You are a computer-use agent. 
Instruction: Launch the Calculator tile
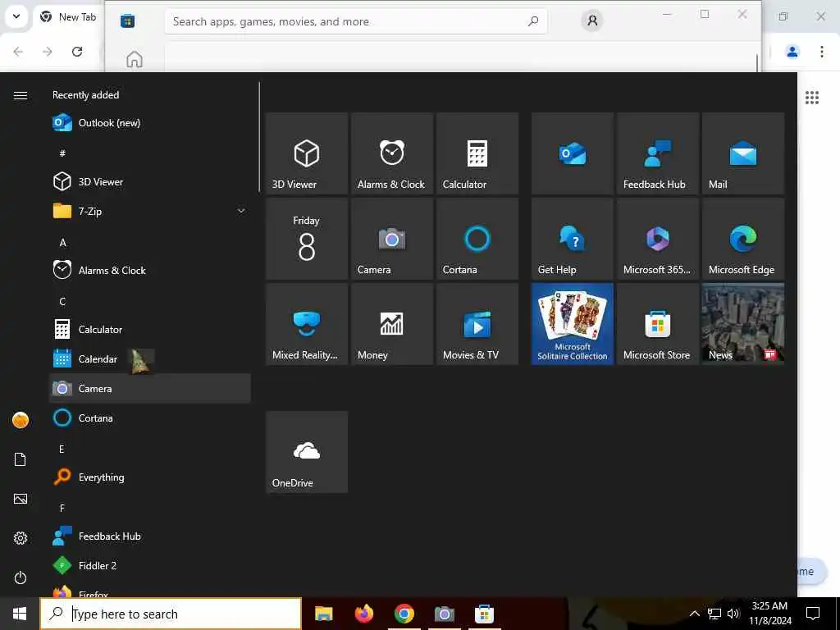coord(477,153)
